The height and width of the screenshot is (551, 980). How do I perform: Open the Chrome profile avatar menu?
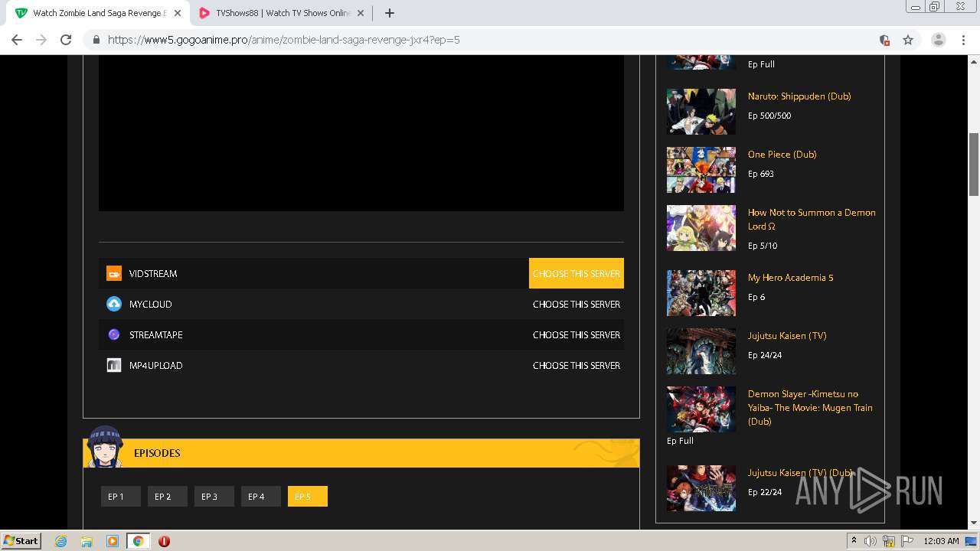939,40
